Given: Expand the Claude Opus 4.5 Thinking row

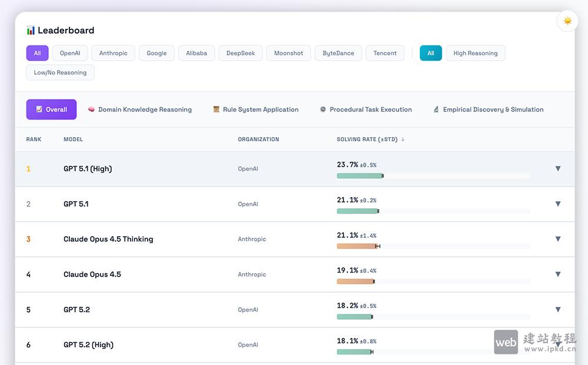Looking at the screenshot, I should coord(557,239).
